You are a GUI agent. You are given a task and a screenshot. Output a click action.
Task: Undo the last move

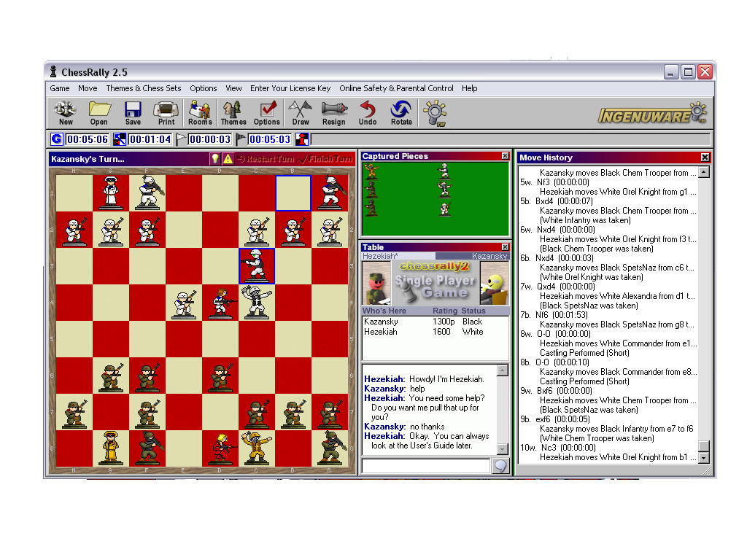click(x=368, y=113)
